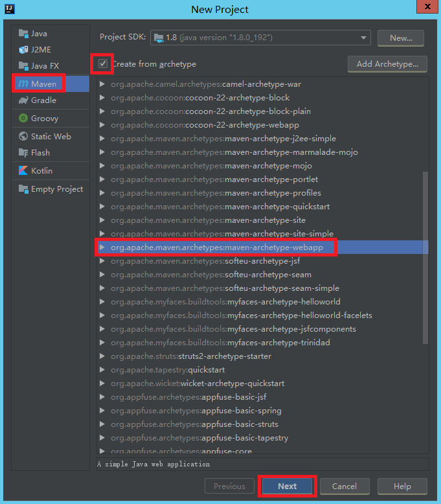
Task: Expand cocoon-22-archetype-webapp node
Action: [102, 125]
